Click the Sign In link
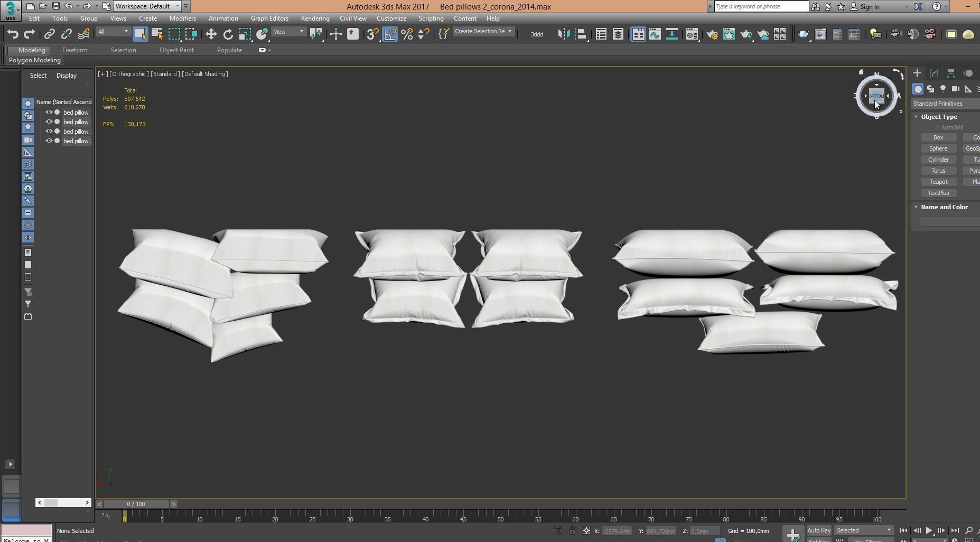The image size is (980, 542). 870,7
